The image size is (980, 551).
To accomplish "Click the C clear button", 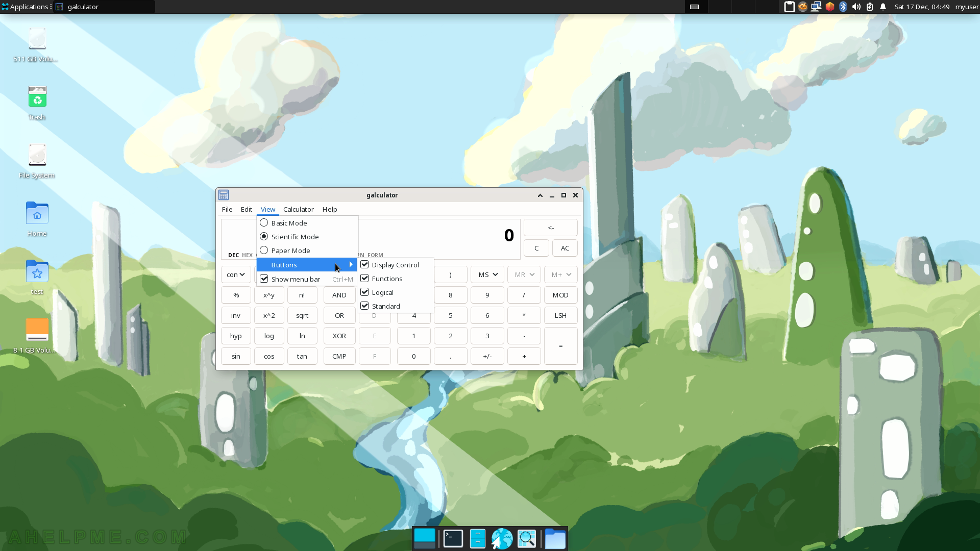I will (x=536, y=248).
